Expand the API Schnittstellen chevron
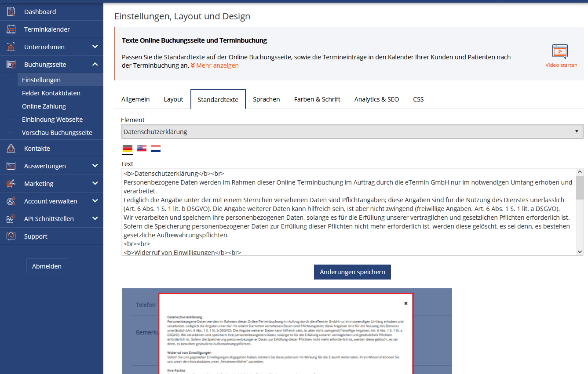 tap(95, 218)
